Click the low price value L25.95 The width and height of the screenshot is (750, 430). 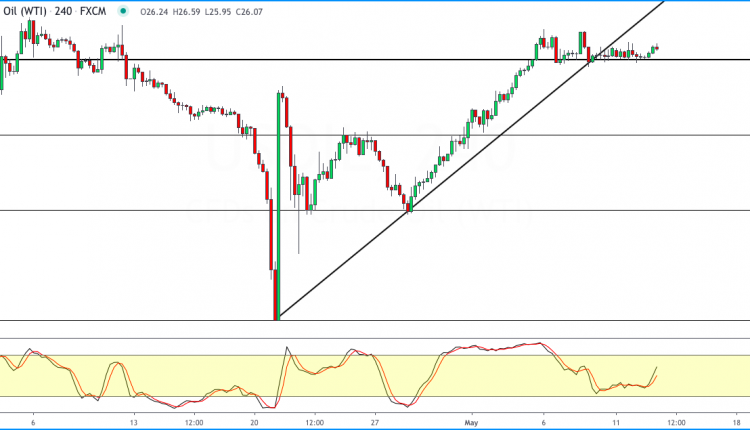coord(218,11)
